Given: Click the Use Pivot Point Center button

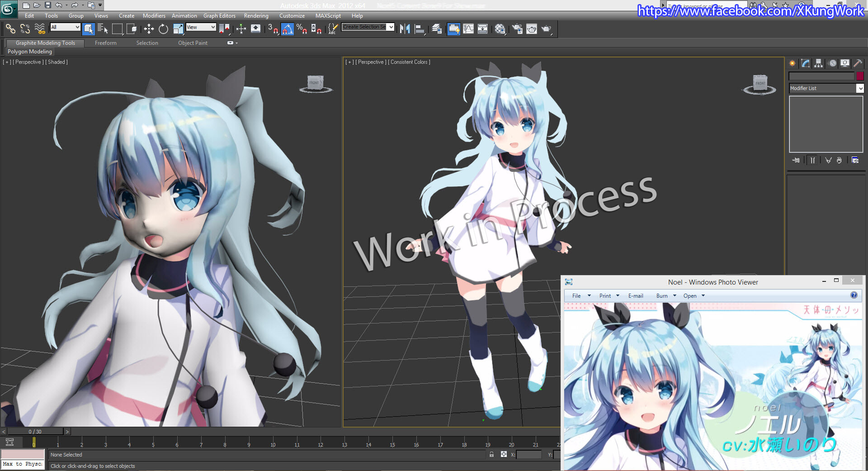Looking at the screenshot, I should (x=224, y=29).
